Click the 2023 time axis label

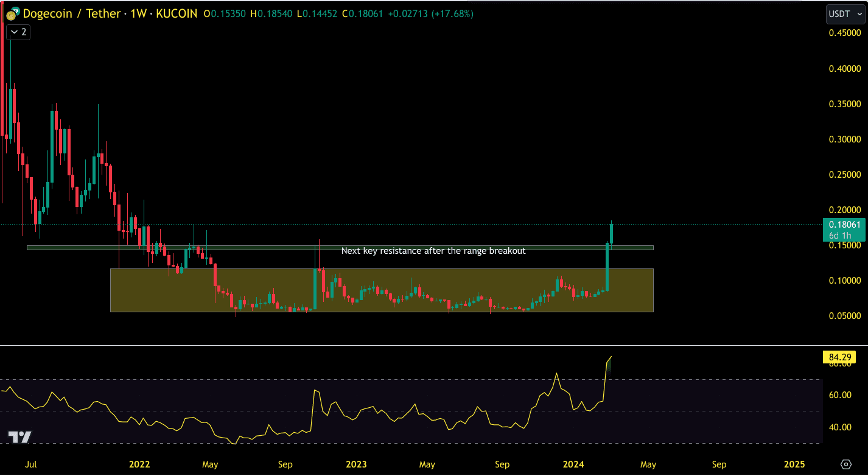[356, 464]
